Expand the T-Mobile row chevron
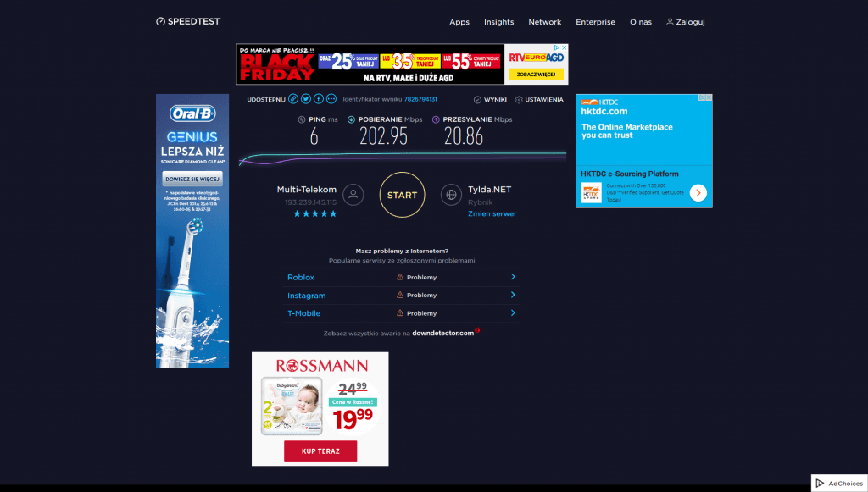868x492 pixels. coord(513,312)
